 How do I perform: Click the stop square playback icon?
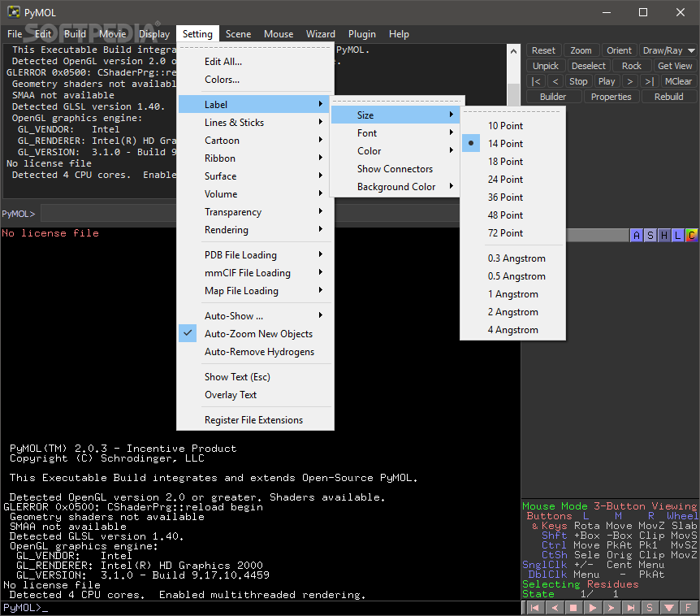[x=573, y=608]
